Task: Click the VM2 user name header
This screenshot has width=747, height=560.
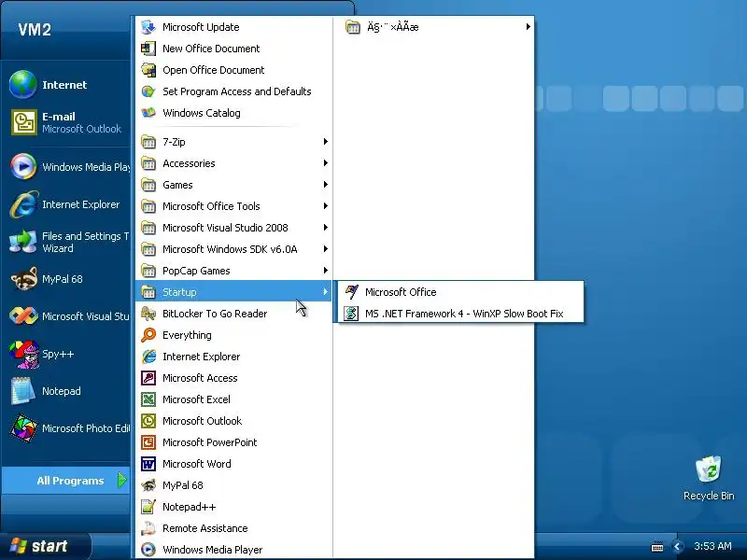Action: click(35, 30)
